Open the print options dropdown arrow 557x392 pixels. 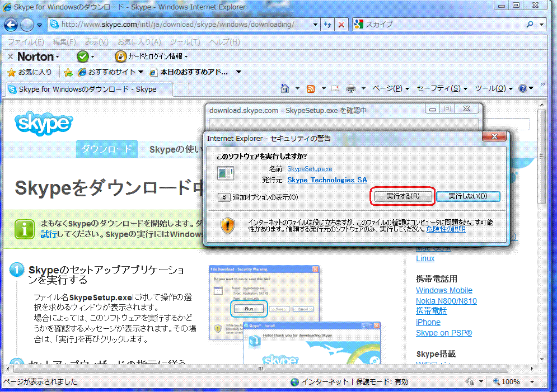tap(363, 88)
